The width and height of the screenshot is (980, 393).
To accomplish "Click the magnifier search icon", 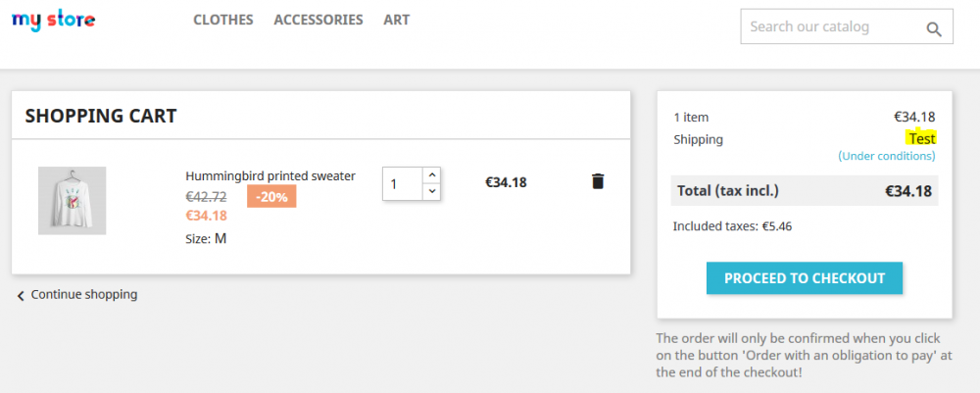I will point(934,28).
